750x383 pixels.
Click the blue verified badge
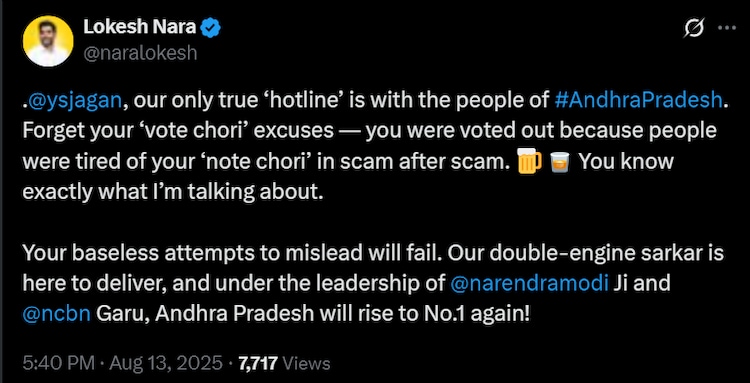(x=210, y=28)
